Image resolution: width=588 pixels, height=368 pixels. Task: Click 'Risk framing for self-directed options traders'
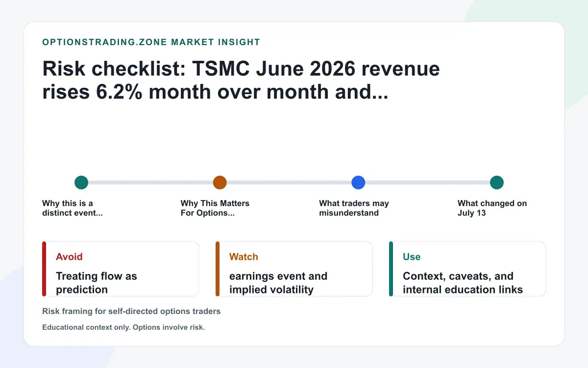coord(131,311)
